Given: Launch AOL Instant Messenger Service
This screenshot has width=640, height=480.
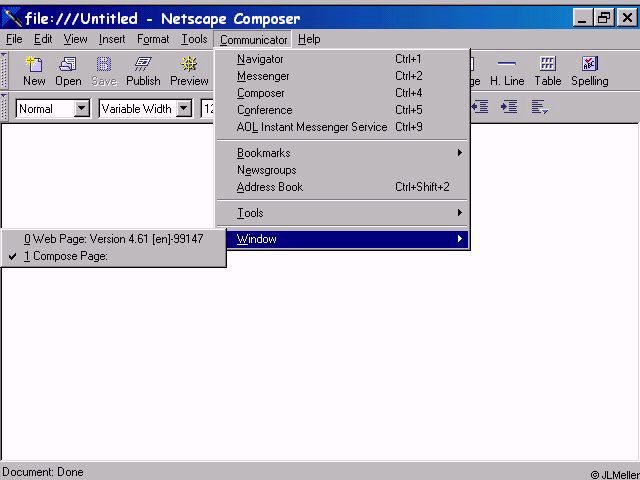Looking at the screenshot, I should (x=343, y=127).
